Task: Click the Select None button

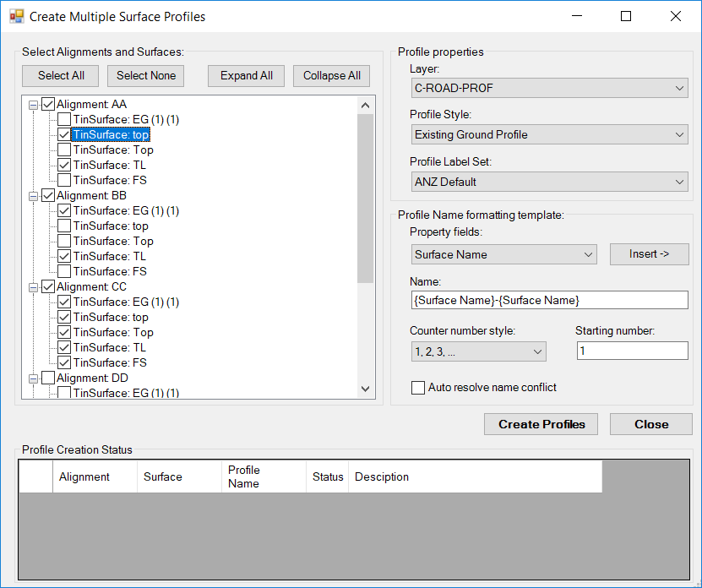Action: click(146, 76)
